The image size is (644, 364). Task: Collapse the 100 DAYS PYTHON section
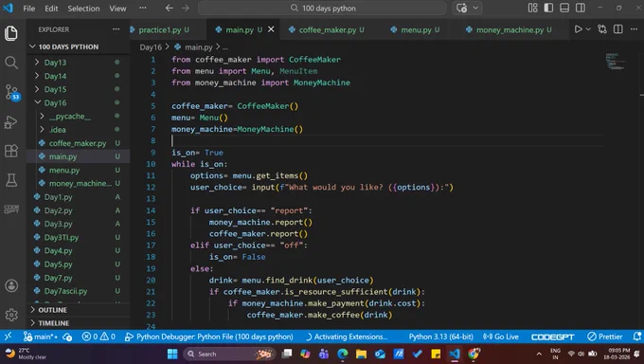tap(79, 46)
